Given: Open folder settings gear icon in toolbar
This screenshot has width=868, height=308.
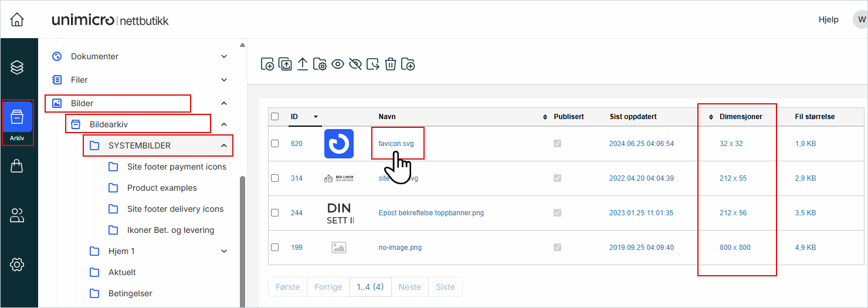Looking at the screenshot, I should tap(320, 64).
